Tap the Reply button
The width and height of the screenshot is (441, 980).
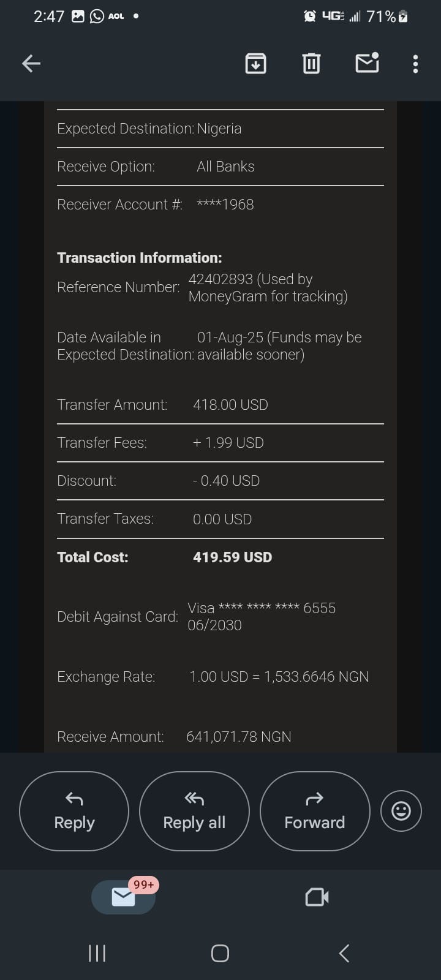(74, 811)
